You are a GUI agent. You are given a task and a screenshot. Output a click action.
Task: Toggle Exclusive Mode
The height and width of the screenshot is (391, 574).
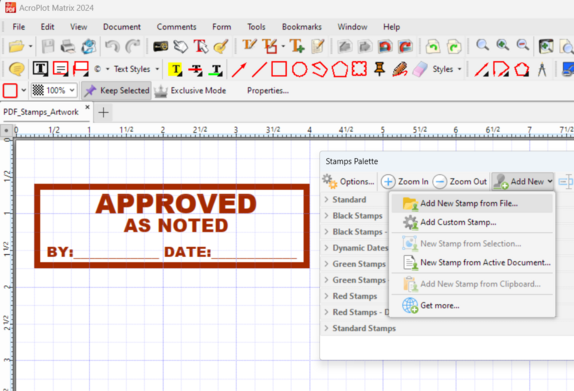(x=190, y=90)
